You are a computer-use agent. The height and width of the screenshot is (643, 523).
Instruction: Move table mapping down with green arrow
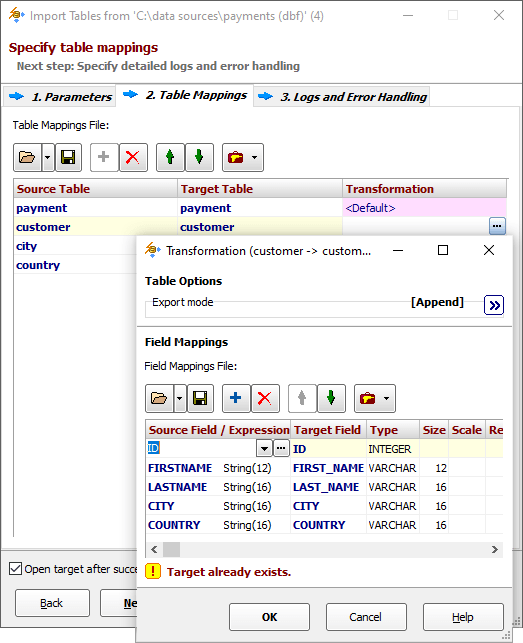pyautogui.click(x=199, y=157)
